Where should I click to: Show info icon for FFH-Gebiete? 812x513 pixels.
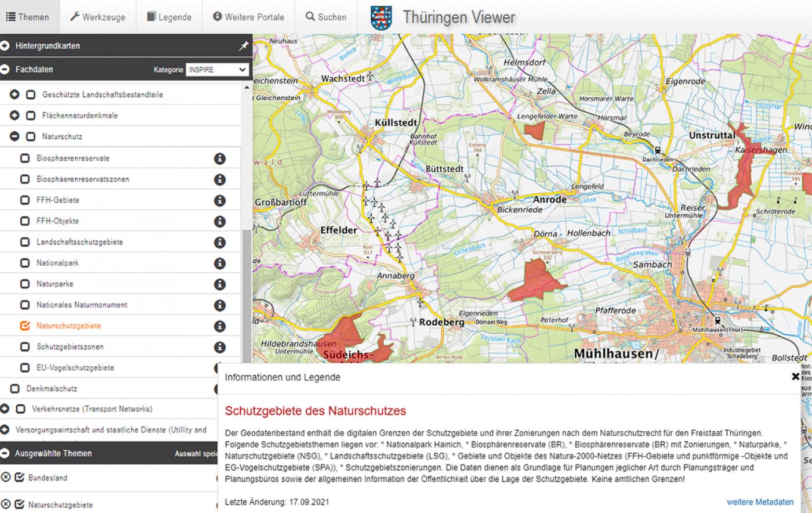click(220, 201)
